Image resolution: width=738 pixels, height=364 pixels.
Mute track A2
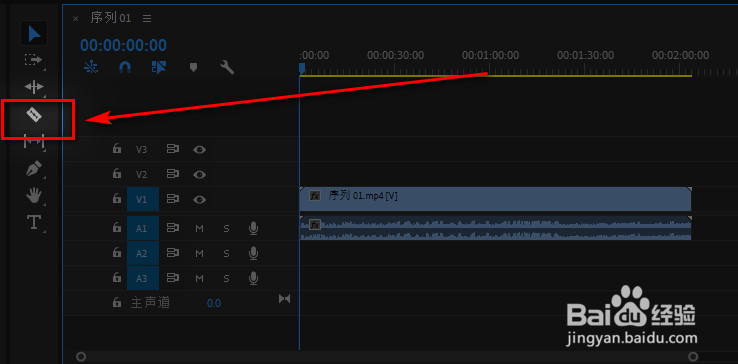[200, 253]
